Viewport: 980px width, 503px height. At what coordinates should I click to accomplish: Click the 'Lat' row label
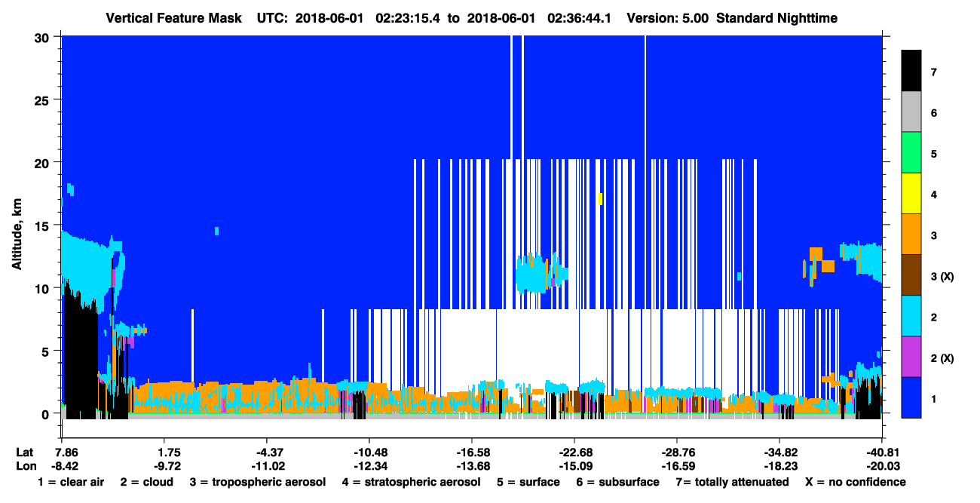(x=24, y=452)
